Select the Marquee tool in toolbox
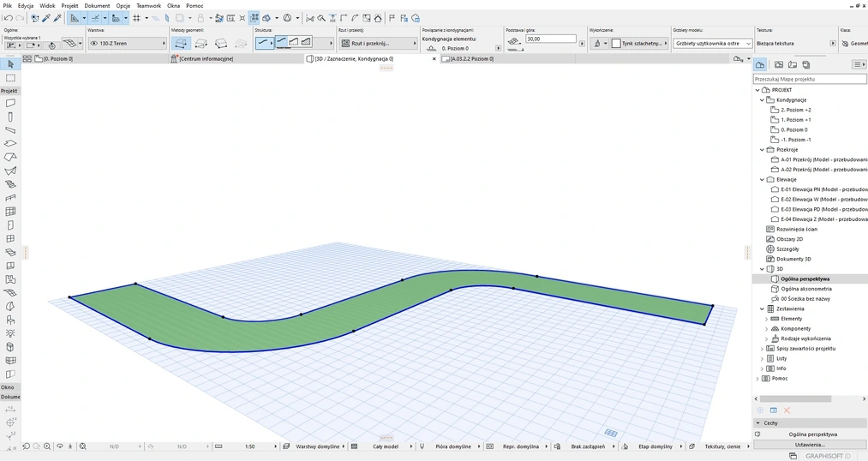The width and height of the screenshot is (868, 461). [10, 78]
